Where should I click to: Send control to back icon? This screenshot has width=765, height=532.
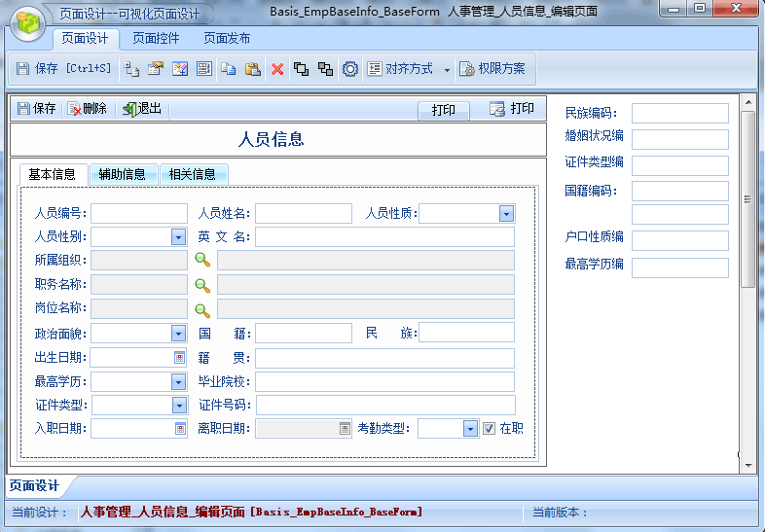point(325,69)
